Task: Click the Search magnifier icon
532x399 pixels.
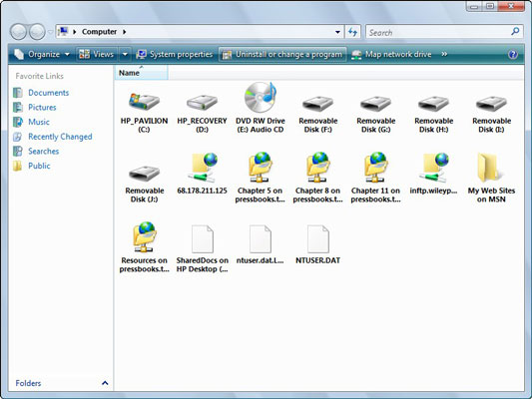Action: point(515,32)
